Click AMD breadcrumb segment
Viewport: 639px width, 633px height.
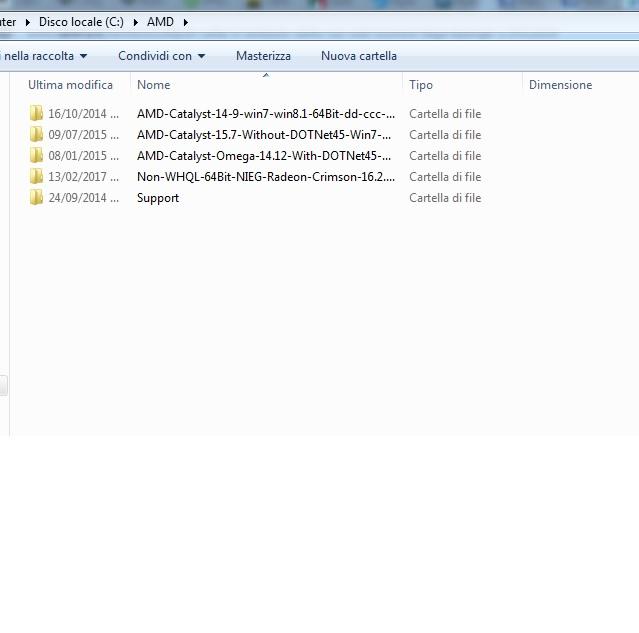pyautogui.click(x=160, y=22)
